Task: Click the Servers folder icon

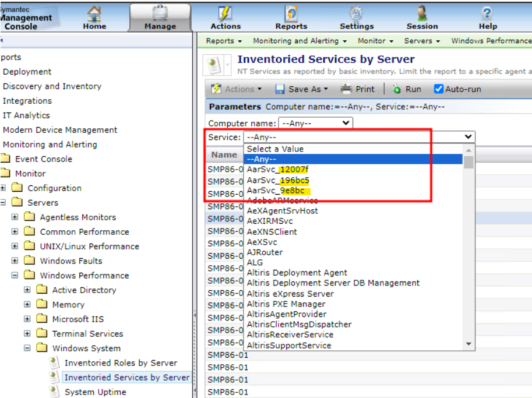Action: 17,202
